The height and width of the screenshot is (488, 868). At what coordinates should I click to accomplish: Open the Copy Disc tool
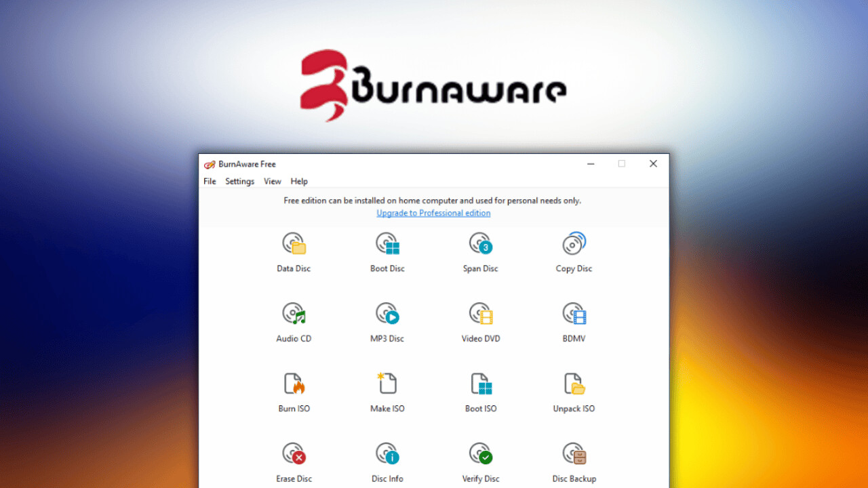574,245
